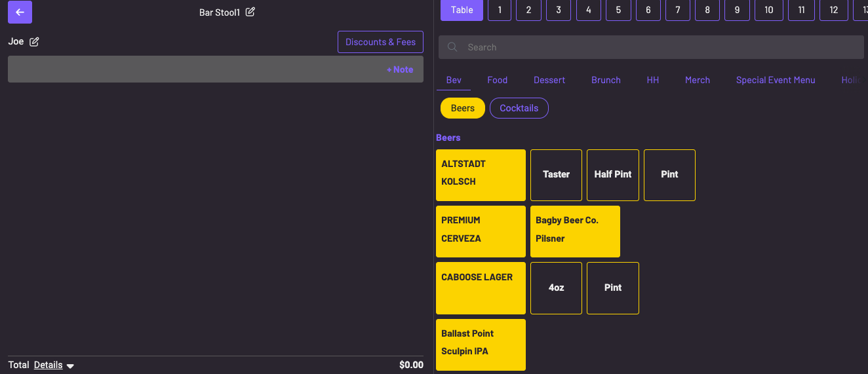Add Bagby Beer Co. Pilsner
This screenshot has width=868, height=374.
pos(575,231)
